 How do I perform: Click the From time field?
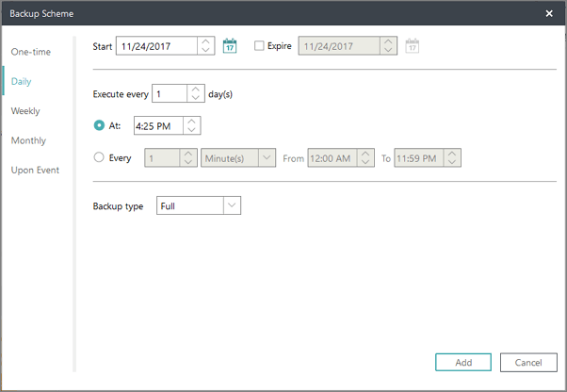pyautogui.click(x=332, y=157)
